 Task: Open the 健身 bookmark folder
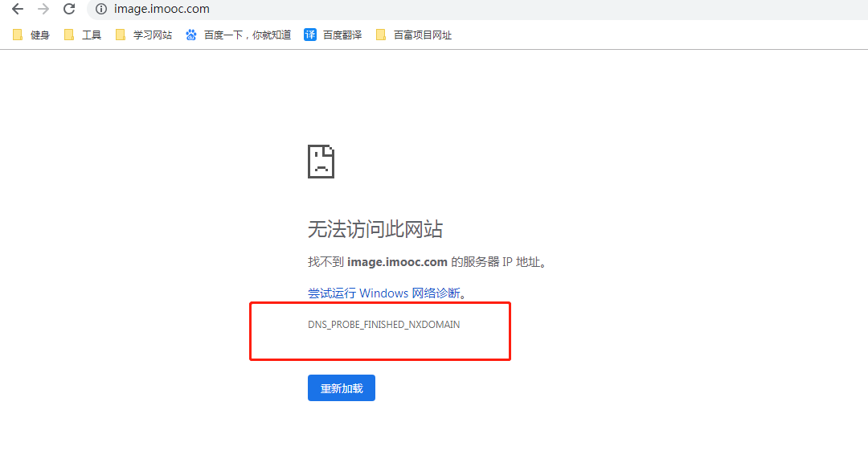click(x=31, y=35)
